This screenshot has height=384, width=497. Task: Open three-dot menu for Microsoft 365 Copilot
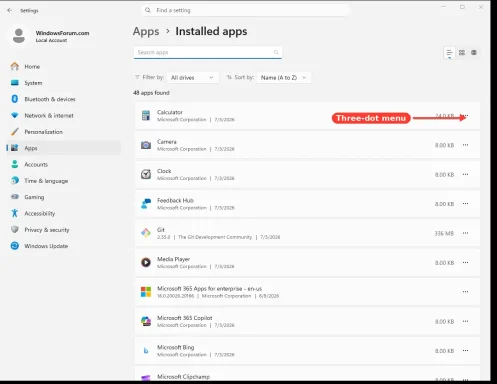[465, 321]
